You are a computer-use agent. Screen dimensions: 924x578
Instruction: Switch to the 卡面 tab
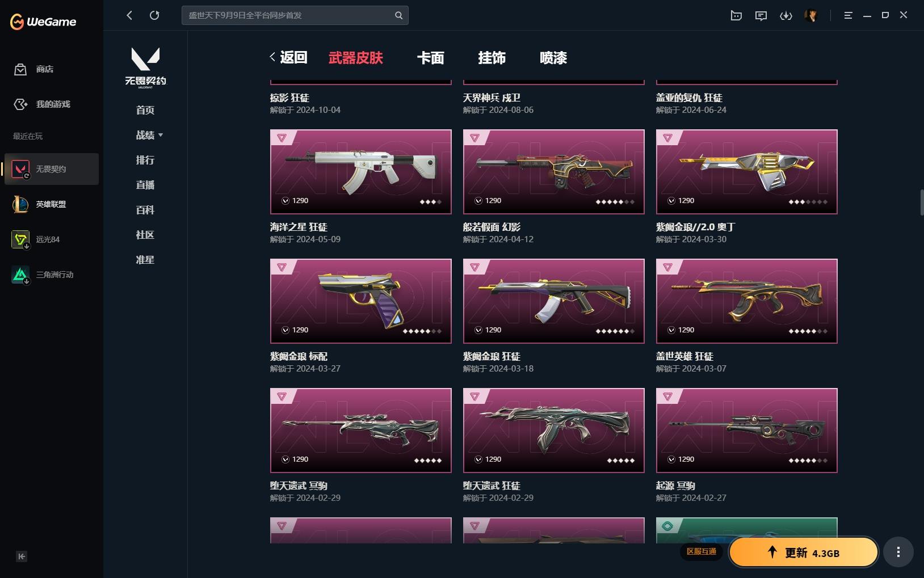pyautogui.click(x=430, y=58)
